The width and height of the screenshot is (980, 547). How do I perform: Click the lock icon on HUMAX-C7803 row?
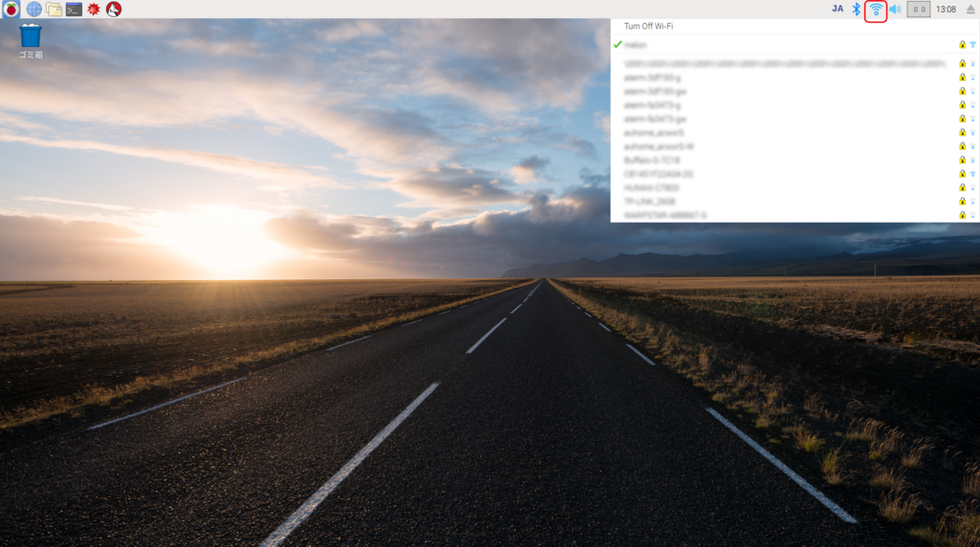click(963, 187)
